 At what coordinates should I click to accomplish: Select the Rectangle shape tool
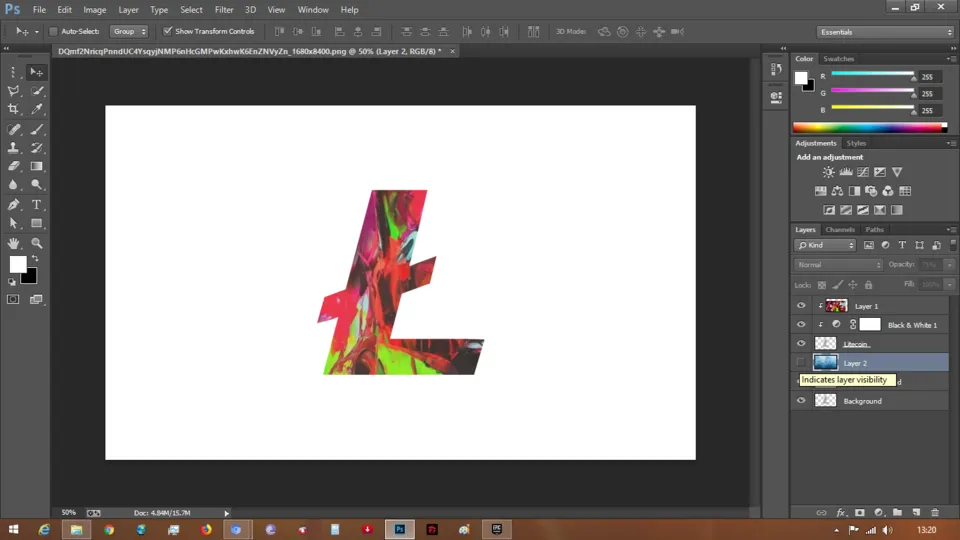coord(37,223)
